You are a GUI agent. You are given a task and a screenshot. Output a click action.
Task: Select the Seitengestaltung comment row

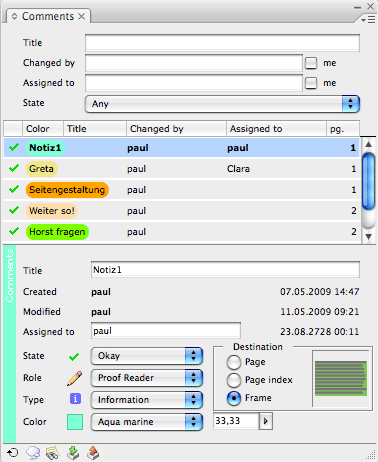coord(181,190)
